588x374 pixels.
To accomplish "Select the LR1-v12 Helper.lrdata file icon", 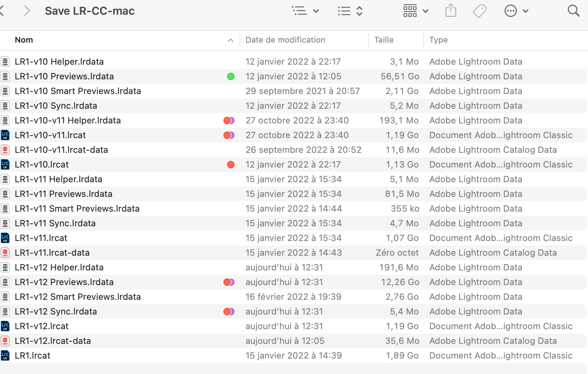I will (x=5, y=267).
